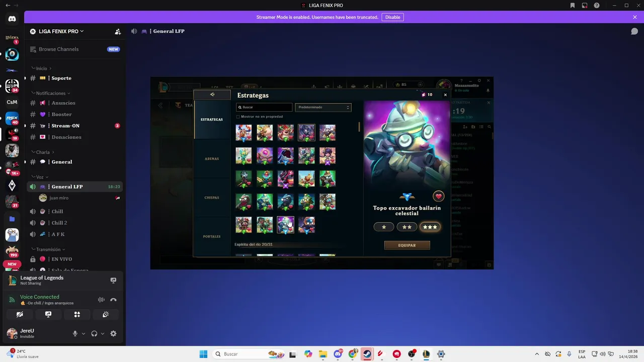The image size is (644, 362).
Task: Click share your screen button in voice panel
Action: coord(48,314)
